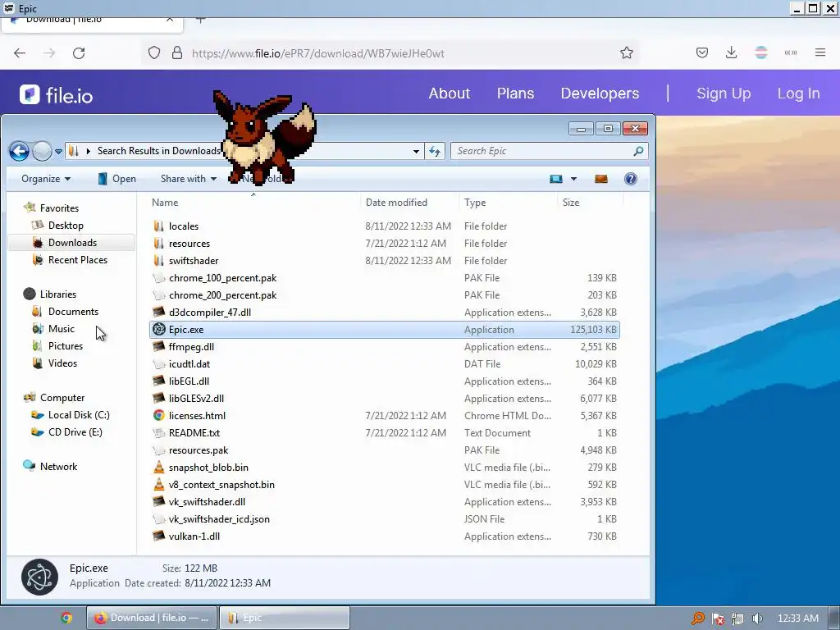Image resolution: width=840 pixels, height=630 pixels.
Task: Open the recent locations dropdown arrow
Action: pyautogui.click(x=58, y=152)
